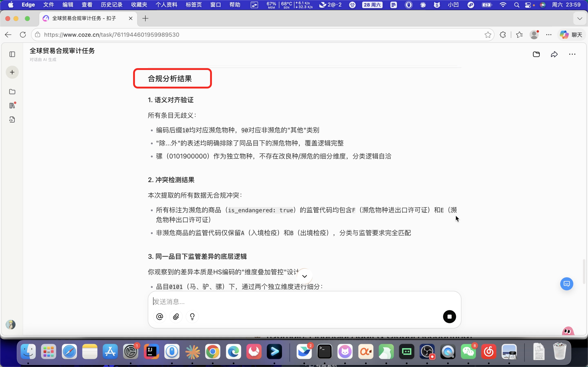Toggle the Coze sidebar panel icon
This screenshot has height=367, width=588.
click(12, 54)
